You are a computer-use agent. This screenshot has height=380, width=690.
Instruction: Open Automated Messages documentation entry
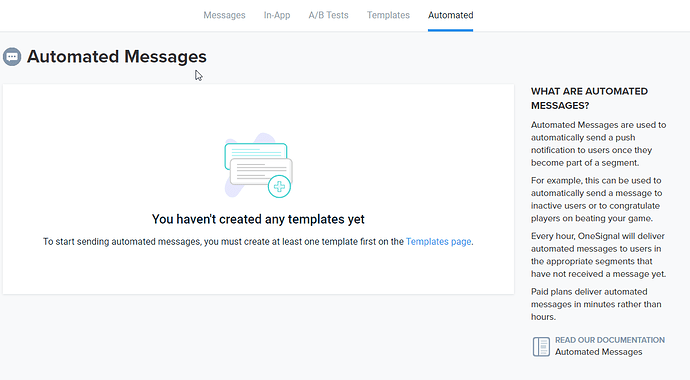click(x=598, y=352)
